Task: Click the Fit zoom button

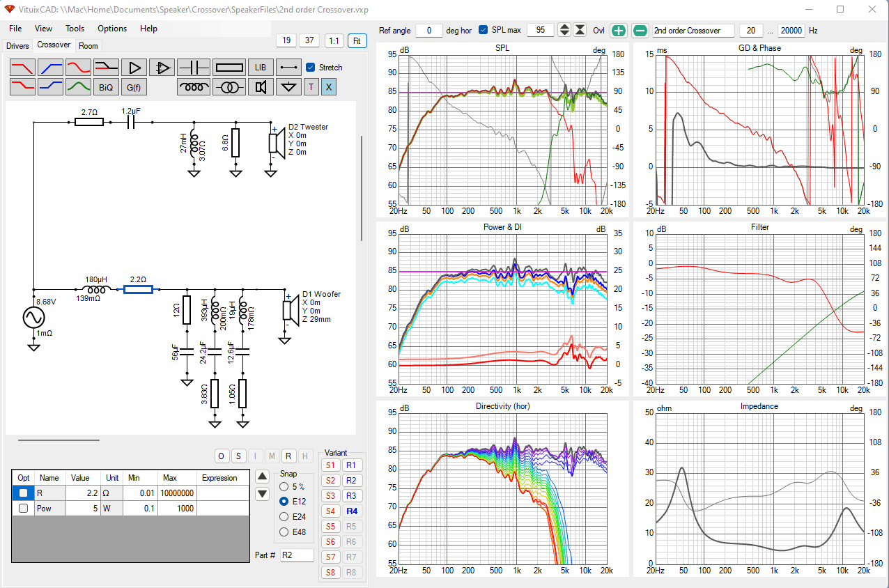Action: pyautogui.click(x=357, y=40)
